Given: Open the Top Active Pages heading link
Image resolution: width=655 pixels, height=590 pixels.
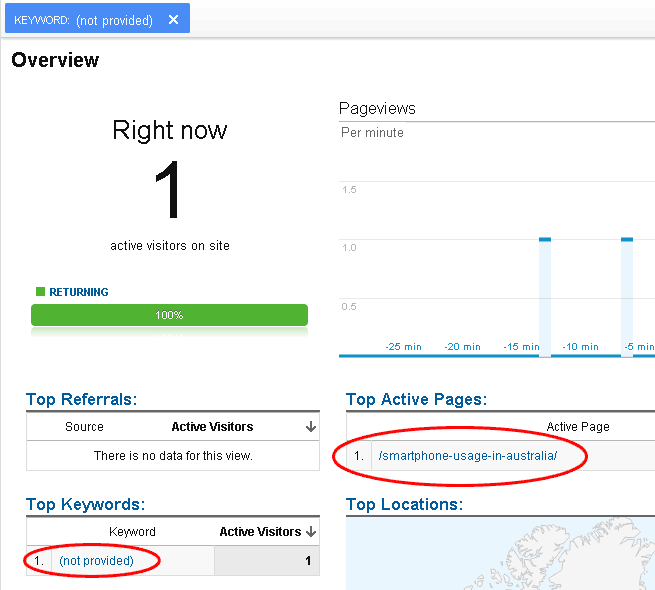Looking at the screenshot, I should (x=416, y=399).
